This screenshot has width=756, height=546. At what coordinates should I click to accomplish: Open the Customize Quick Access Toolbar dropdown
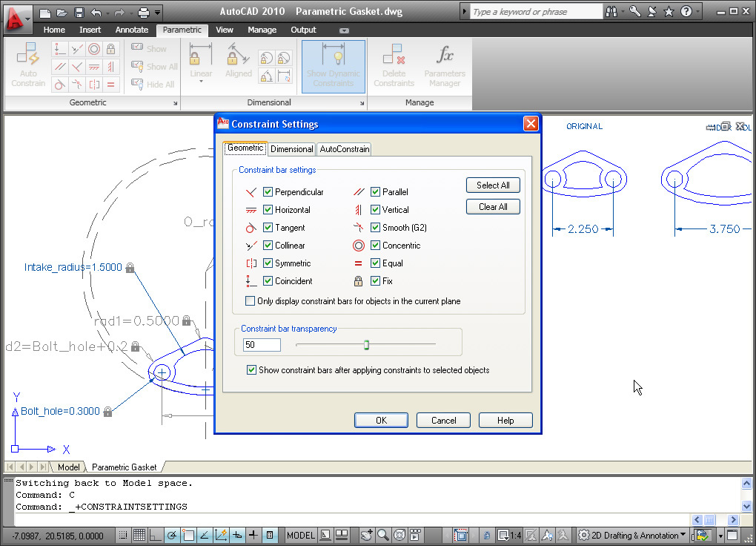[157, 13]
